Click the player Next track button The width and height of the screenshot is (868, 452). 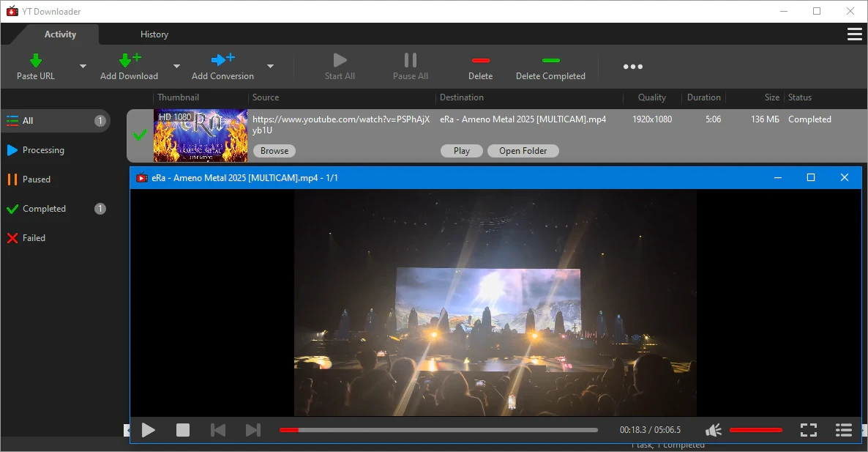(x=253, y=430)
